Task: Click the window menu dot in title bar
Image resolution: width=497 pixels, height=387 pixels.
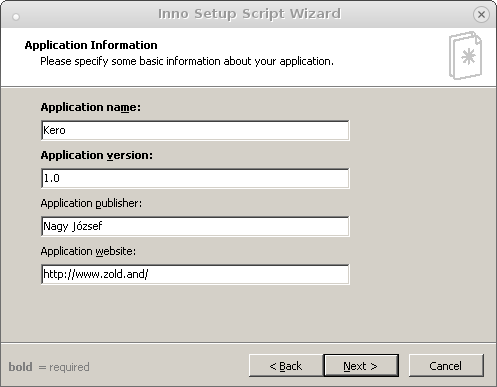Action: [x=16, y=17]
